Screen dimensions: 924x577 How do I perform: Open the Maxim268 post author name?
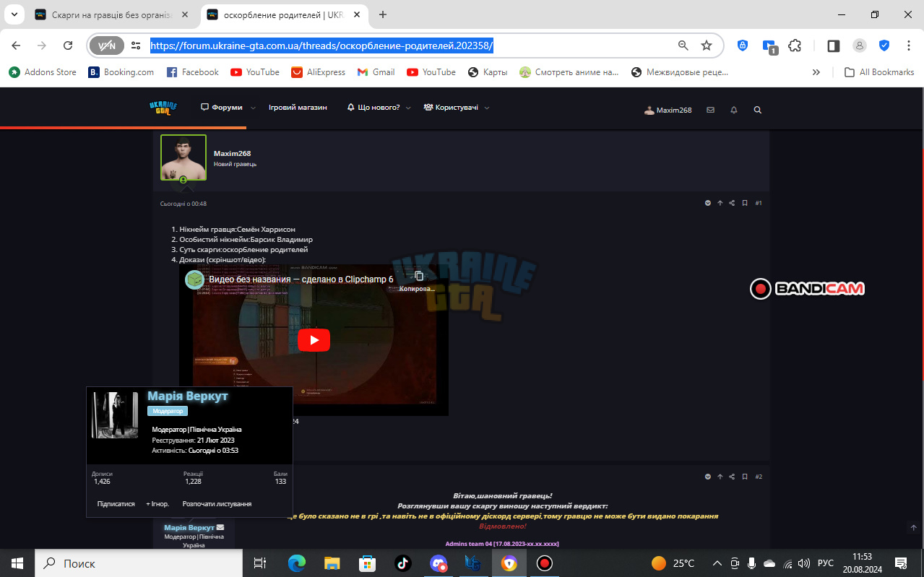point(232,153)
